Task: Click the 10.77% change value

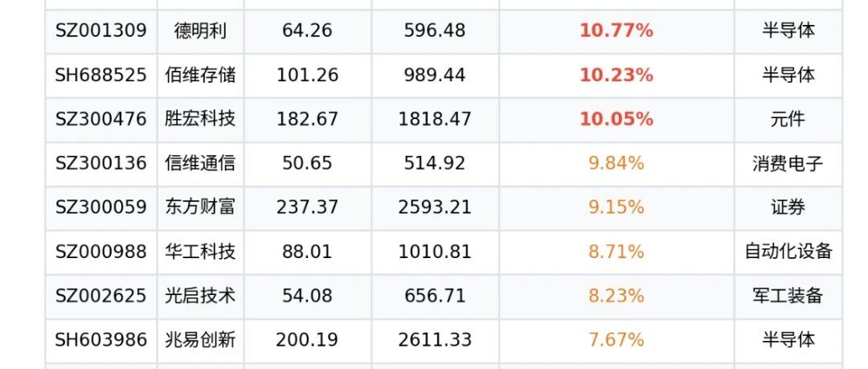Action: coord(616,31)
